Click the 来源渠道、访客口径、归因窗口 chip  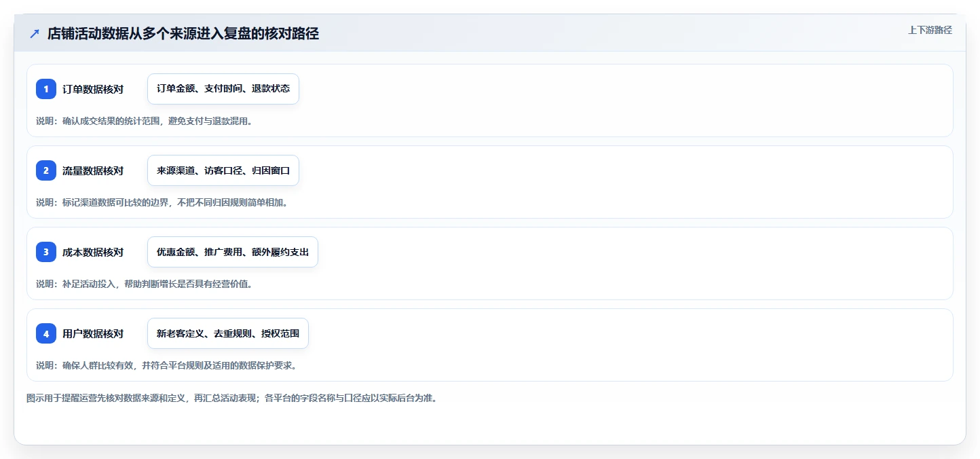[223, 170]
